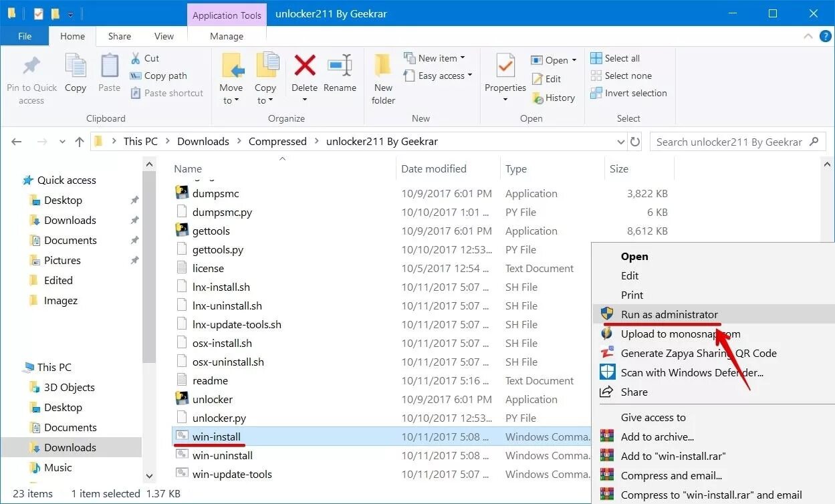
Task: Switch to the View ribbon tab
Action: click(x=164, y=36)
